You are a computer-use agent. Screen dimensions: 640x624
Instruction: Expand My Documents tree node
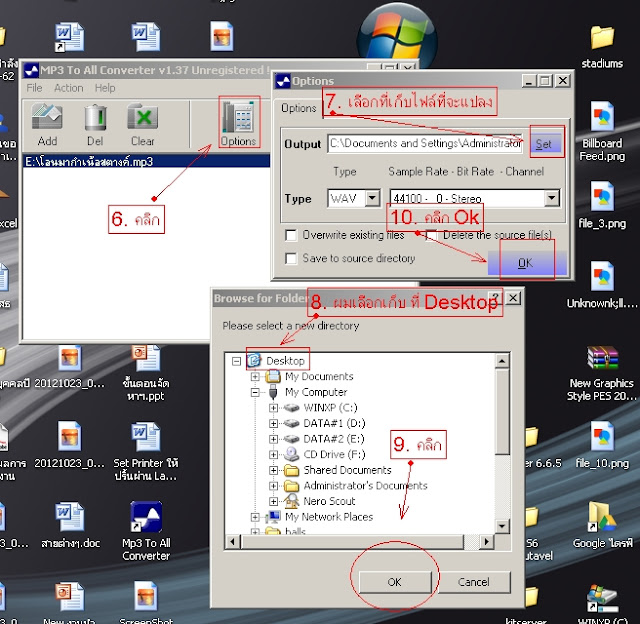tap(255, 376)
